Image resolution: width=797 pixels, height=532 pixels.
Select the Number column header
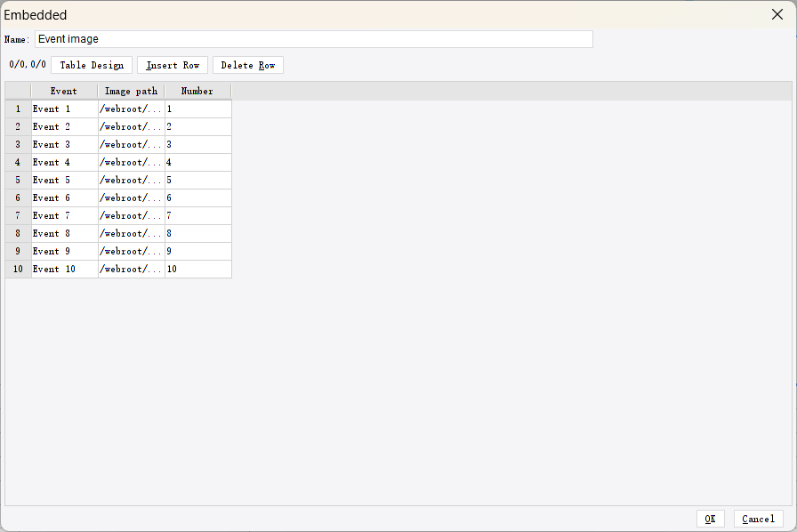coord(197,90)
